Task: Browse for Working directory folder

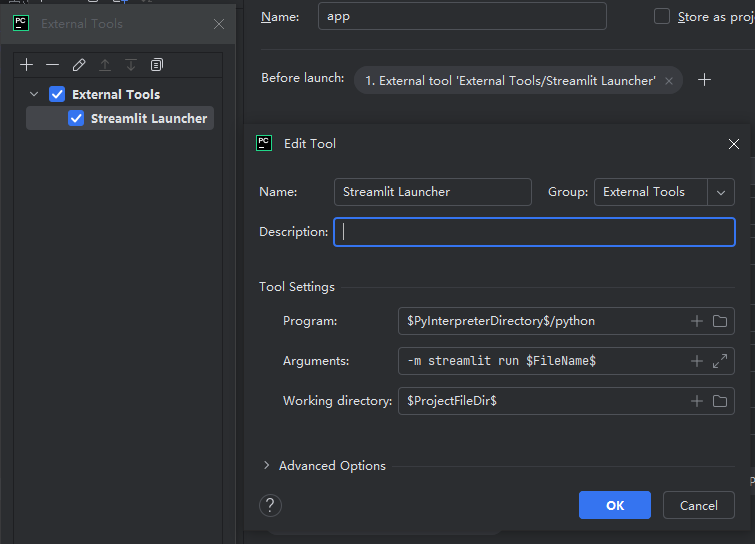Action: click(720, 401)
